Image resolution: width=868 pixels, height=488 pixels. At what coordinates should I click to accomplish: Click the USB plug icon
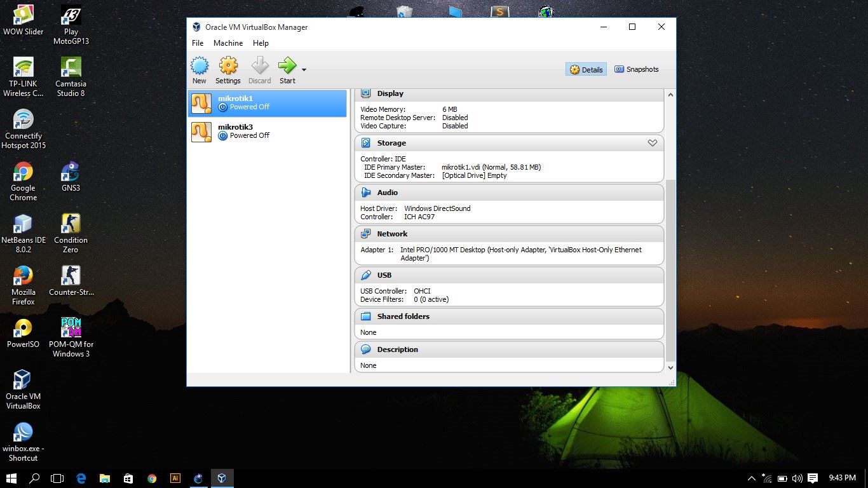tap(365, 275)
